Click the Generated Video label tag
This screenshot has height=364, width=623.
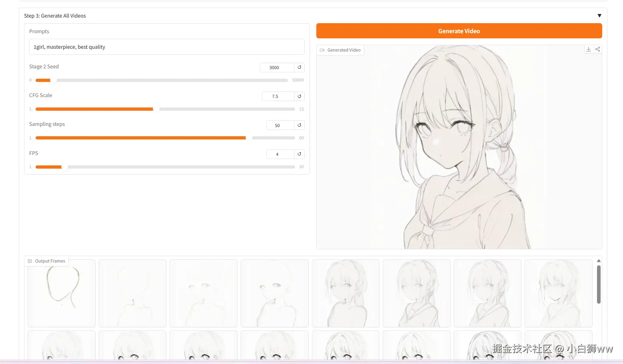(340, 50)
